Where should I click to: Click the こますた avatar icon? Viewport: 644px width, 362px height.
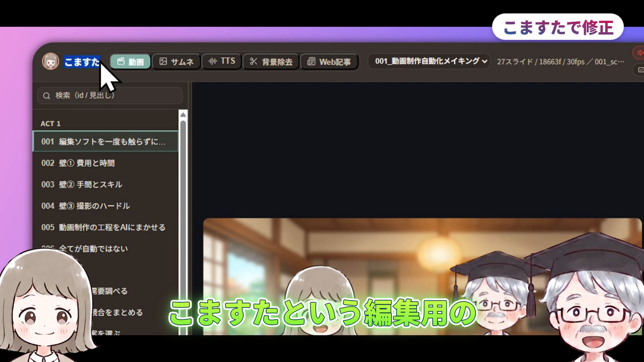point(50,61)
